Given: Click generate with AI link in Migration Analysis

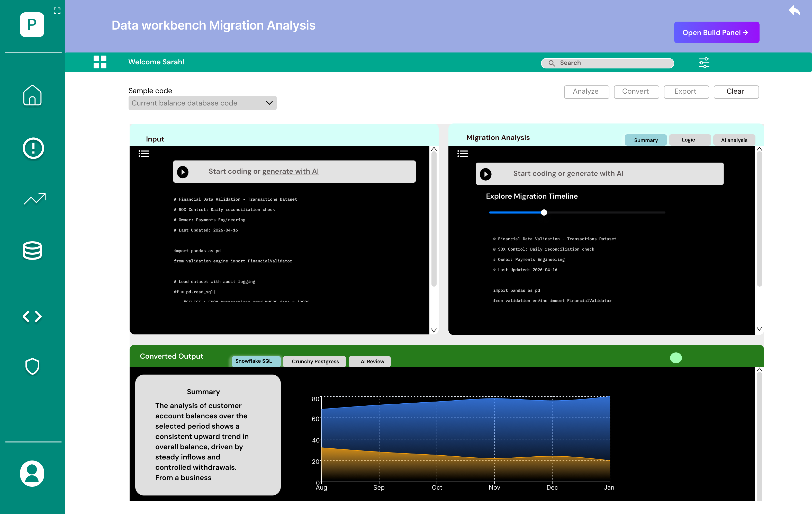Looking at the screenshot, I should (595, 173).
